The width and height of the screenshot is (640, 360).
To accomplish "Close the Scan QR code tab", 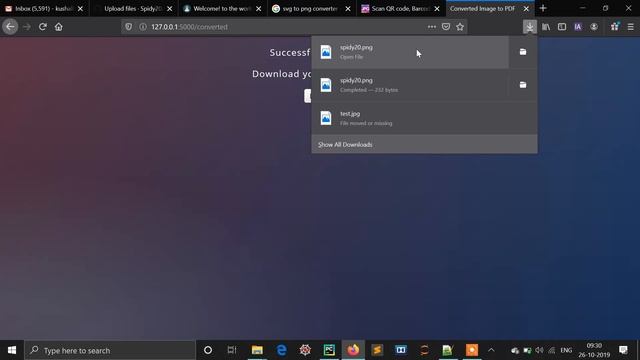I will click(437, 9).
